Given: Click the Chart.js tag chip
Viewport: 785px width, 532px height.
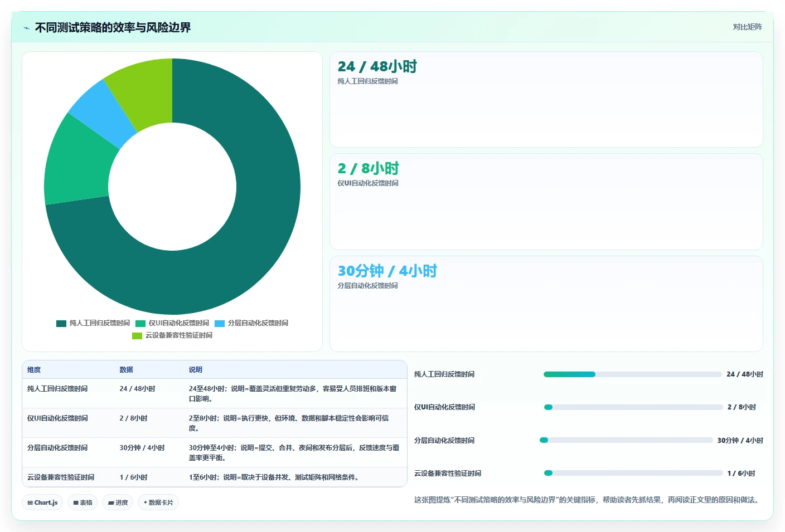Looking at the screenshot, I should (x=42, y=502).
